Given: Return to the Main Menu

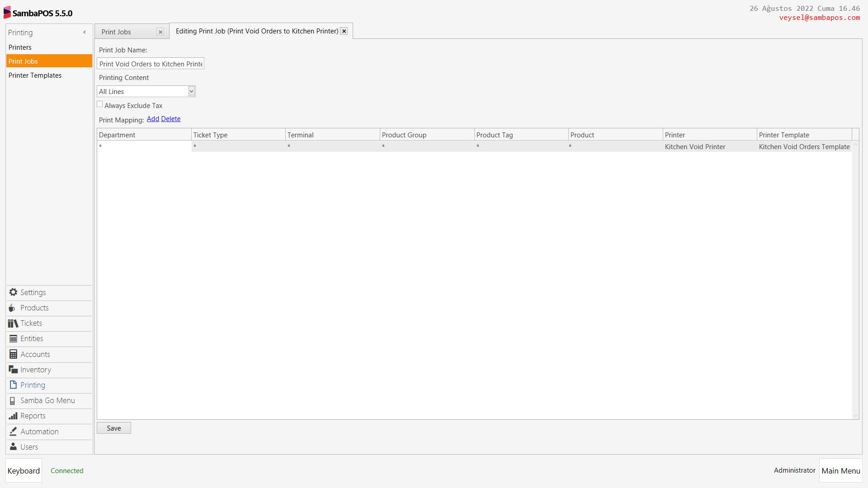Looking at the screenshot, I should tap(840, 471).
